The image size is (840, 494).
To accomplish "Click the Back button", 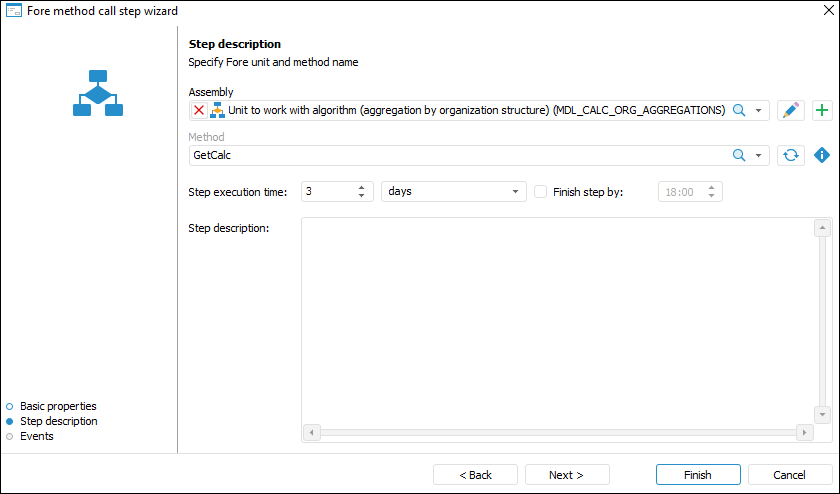I will tap(475, 475).
